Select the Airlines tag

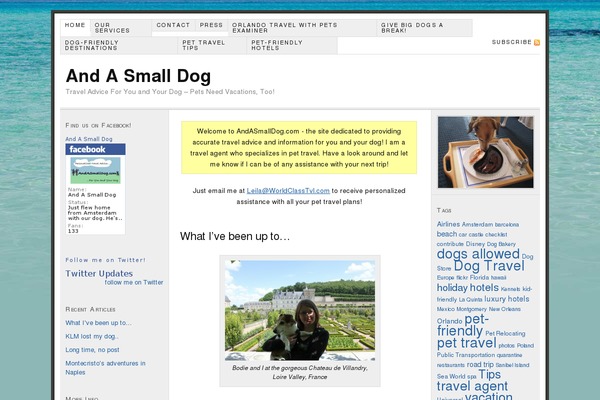(448, 224)
